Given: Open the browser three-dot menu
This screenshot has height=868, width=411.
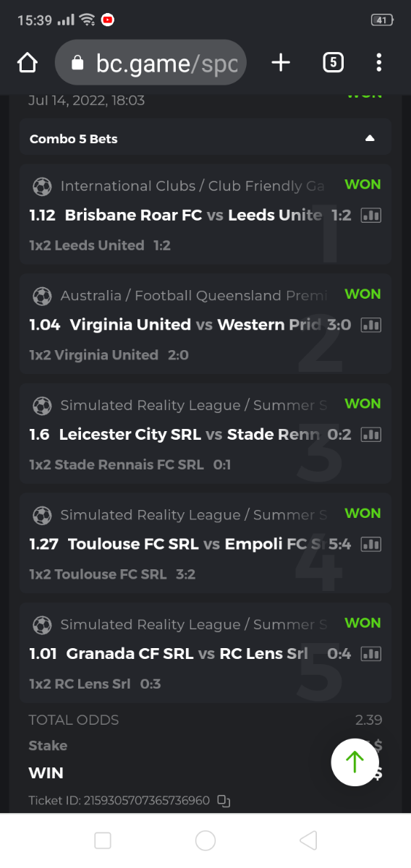Looking at the screenshot, I should pyautogui.click(x=379, y=63).
